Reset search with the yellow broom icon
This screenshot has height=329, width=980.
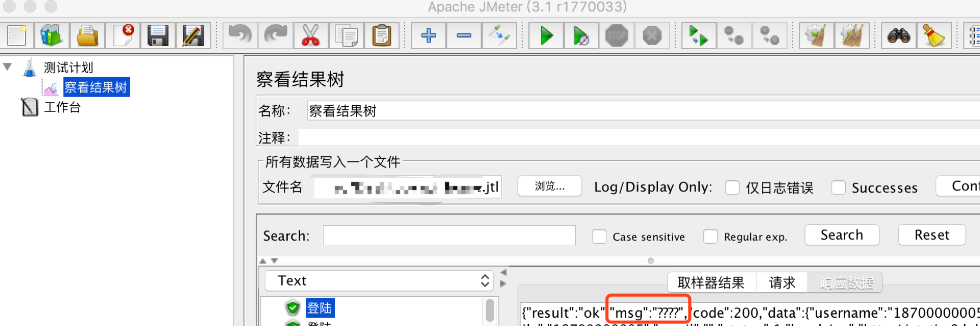coord(934,36)
